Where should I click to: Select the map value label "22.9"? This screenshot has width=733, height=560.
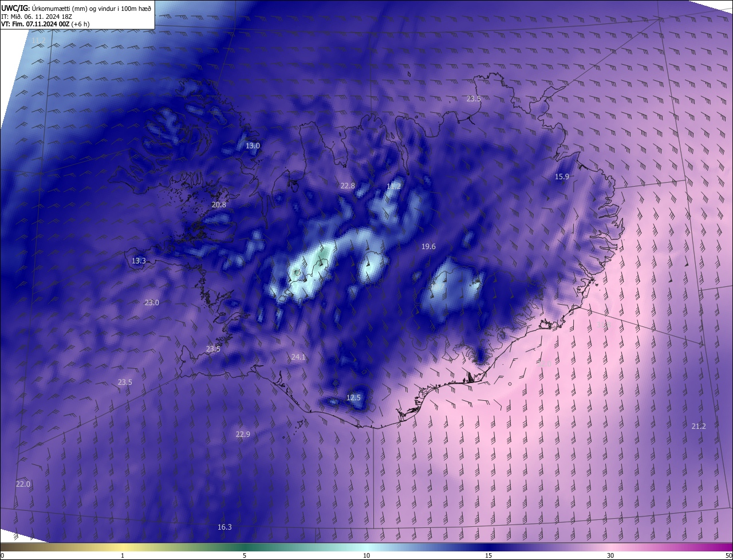click(243, 434)
